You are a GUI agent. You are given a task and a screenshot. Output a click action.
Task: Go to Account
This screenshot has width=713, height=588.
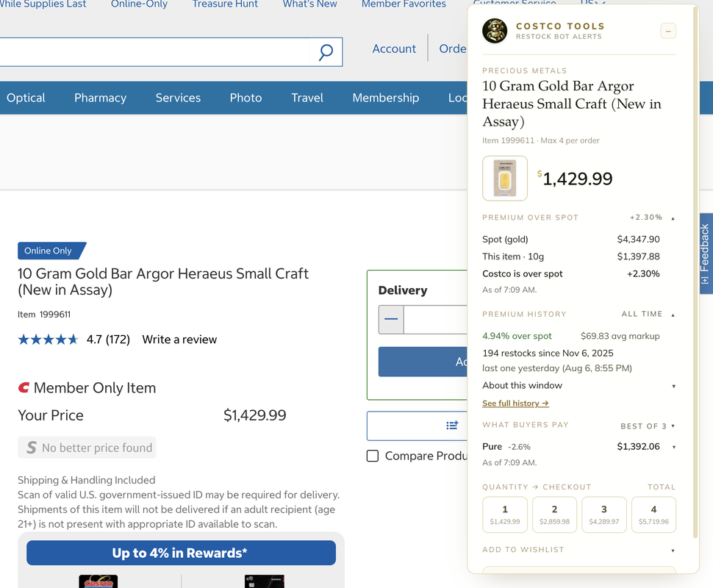[394, 49]
